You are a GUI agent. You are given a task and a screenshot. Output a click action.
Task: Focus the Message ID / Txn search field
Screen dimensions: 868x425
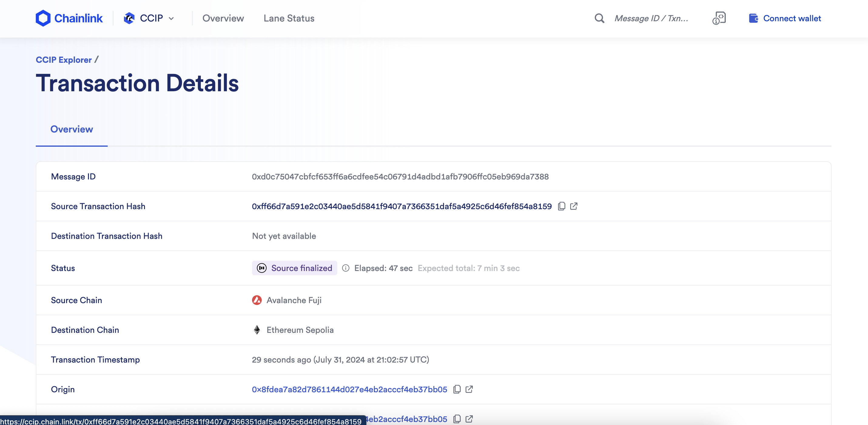[x=651, y=18]
